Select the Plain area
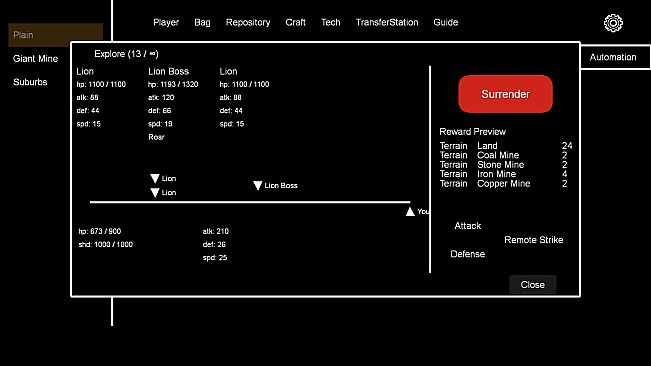 pos(56,35)
